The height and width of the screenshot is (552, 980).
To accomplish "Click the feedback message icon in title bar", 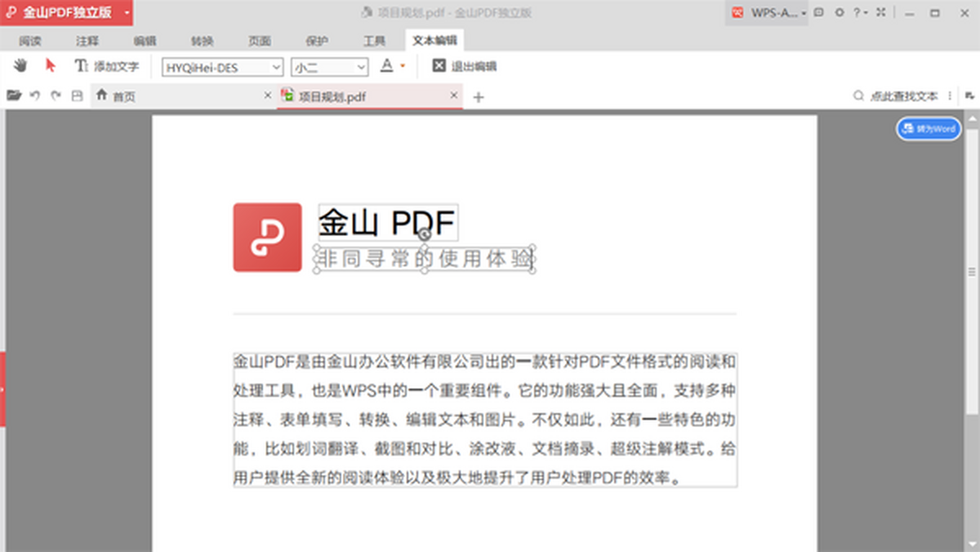I will click(819, 12).
